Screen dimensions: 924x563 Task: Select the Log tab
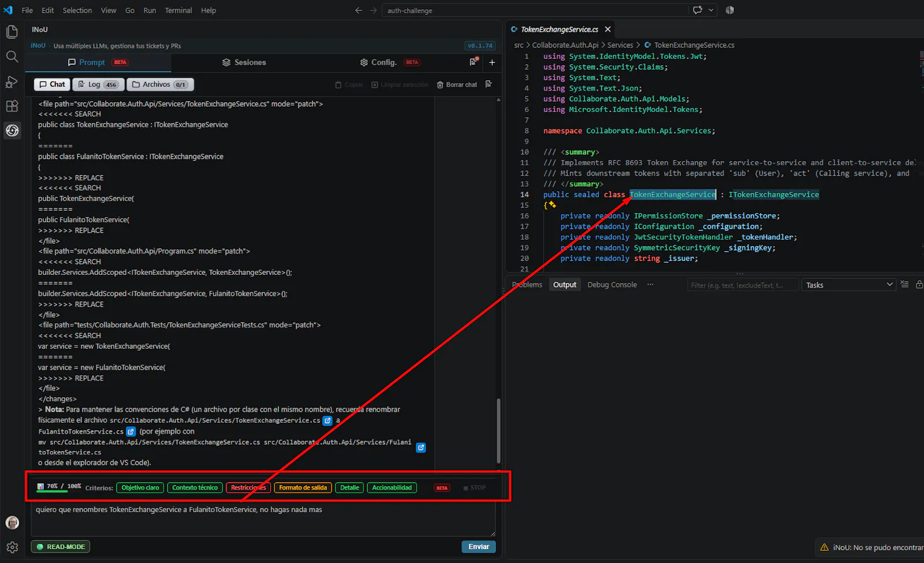pos(98,84)
